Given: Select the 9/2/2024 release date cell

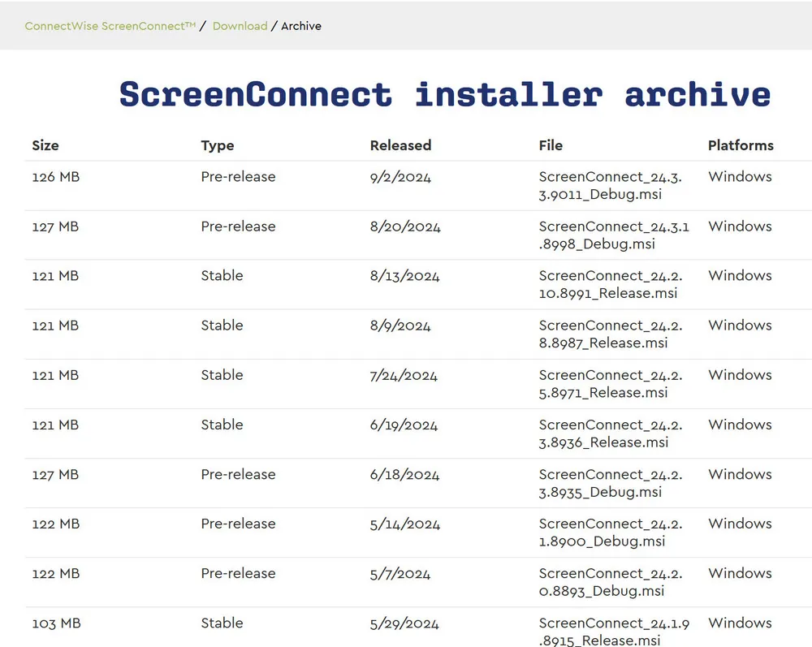Looking at the screenshot, I should point(400,177).
